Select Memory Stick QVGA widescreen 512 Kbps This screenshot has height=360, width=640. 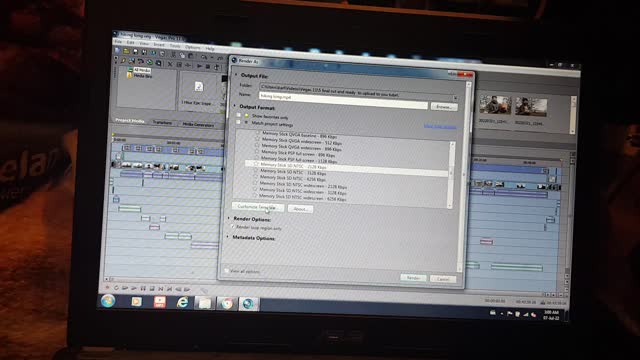pos(301,142)
